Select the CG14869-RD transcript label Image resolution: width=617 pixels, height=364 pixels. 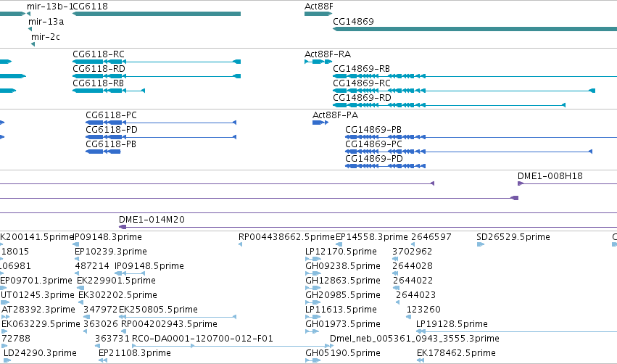coord(362,98)
